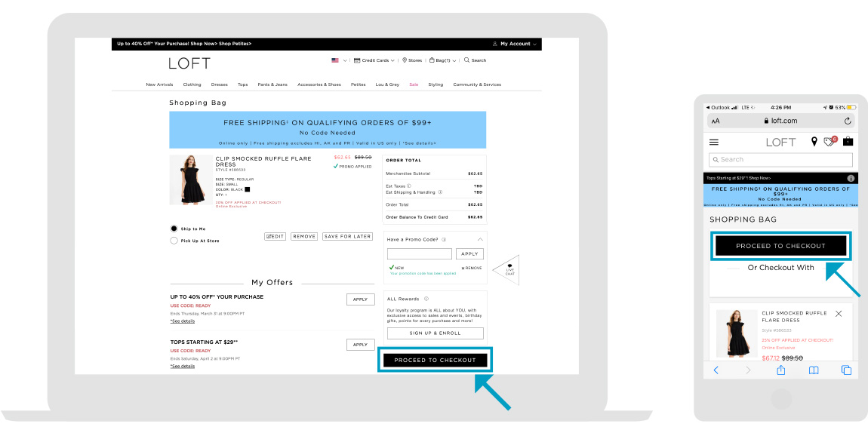This screenshot has height=436, width=868.
Task: Click the desktop Search magnifier link
Action: pyautogui.click(x=475, y=60)
